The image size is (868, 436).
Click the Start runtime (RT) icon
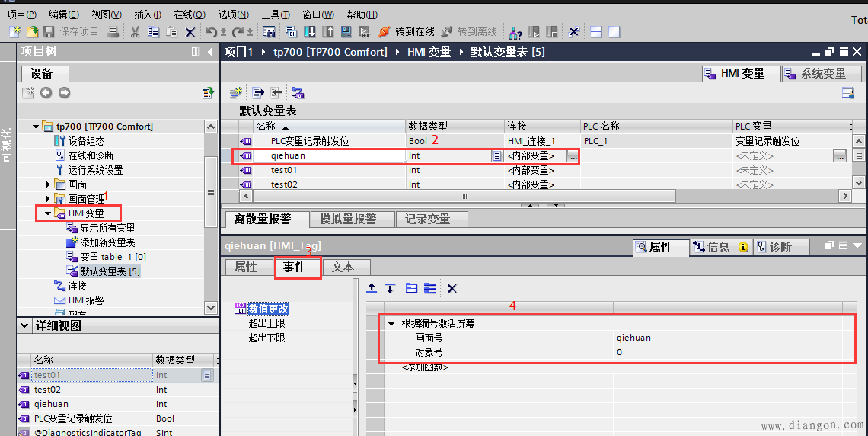coord(364,31)
